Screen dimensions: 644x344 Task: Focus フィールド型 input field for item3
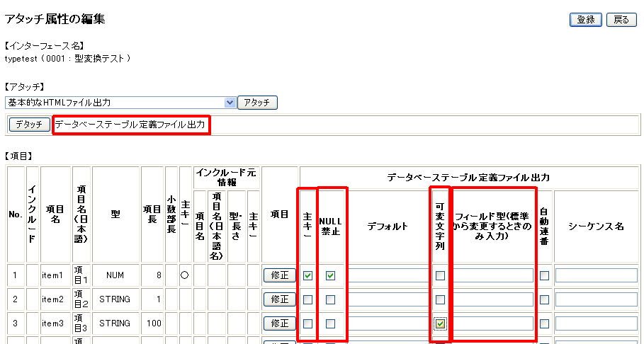coord(493,323)
